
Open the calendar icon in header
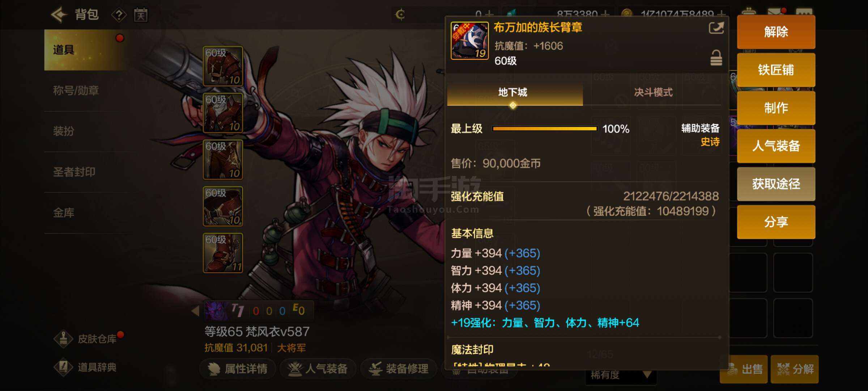click(141, 15)
